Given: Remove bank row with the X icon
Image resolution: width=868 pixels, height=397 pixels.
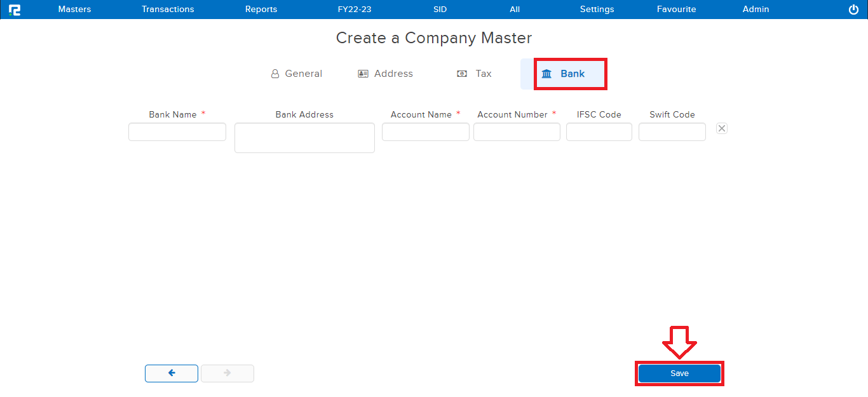Looking at the screenshot, I should coord(722,128).
